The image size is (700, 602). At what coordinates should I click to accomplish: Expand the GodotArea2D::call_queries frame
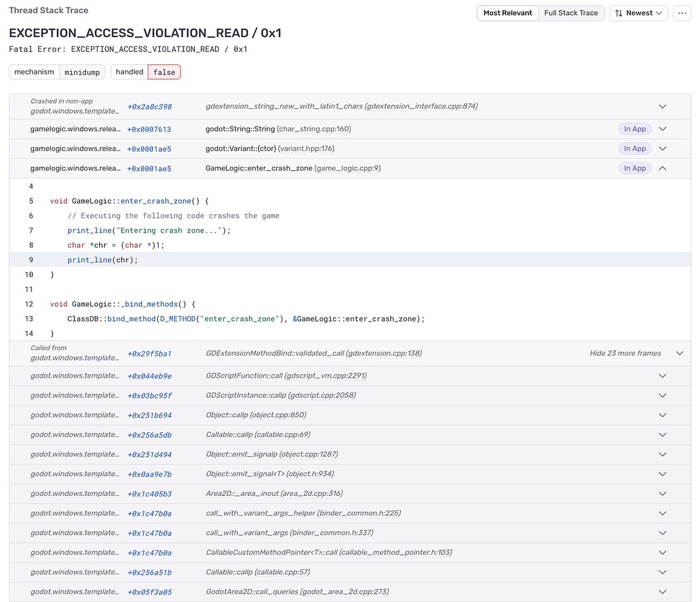pos(662,592)
